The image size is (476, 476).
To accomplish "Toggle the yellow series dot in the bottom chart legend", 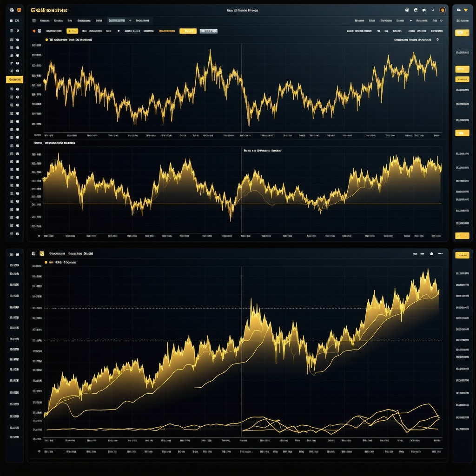I will click(46, 262).
